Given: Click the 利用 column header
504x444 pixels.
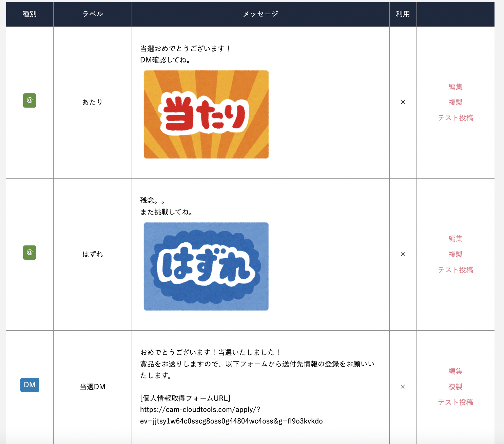Looking at the screenshot, I should (403, 14).
